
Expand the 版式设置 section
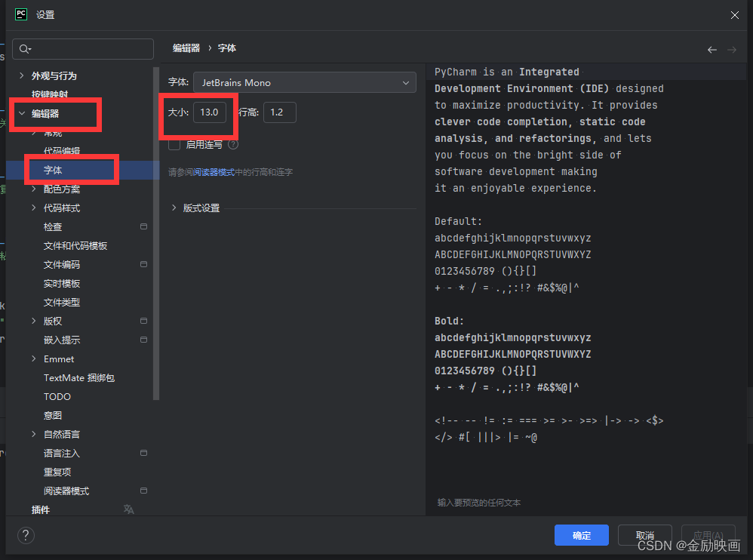coord(174,208)
